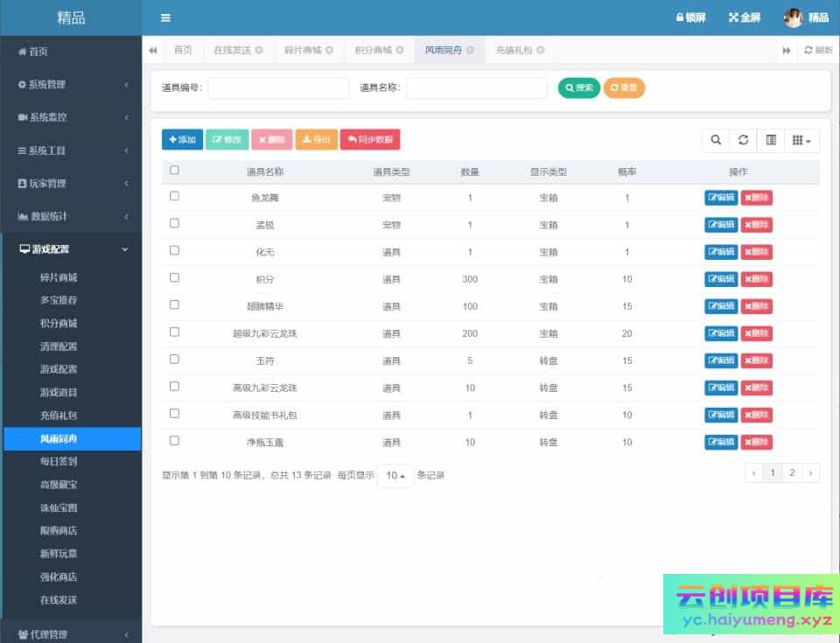Screen dimensions: 840x643
Task: Expand the 系统管理 sidebar menu
Action: coord(71,84)
